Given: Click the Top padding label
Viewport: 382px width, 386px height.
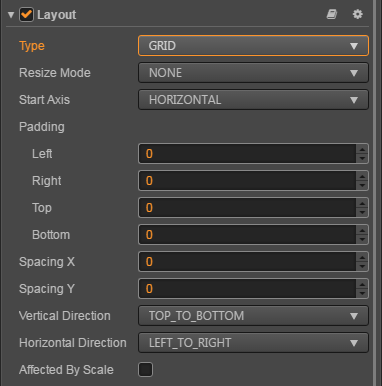Looking at the screenshot, I should pyautogui.click(x=42, y=208).
